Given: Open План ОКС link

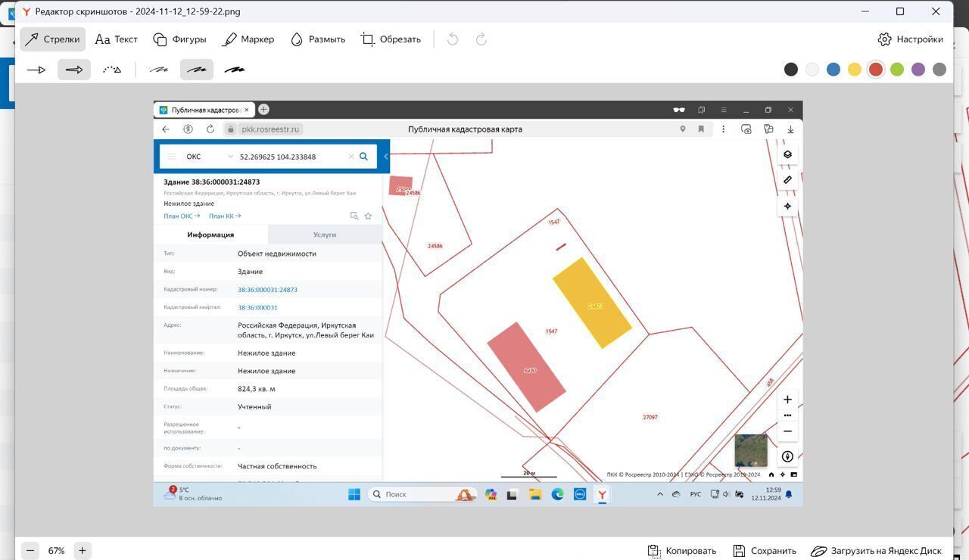Looking at the screenshot, I should coord(182,216).
